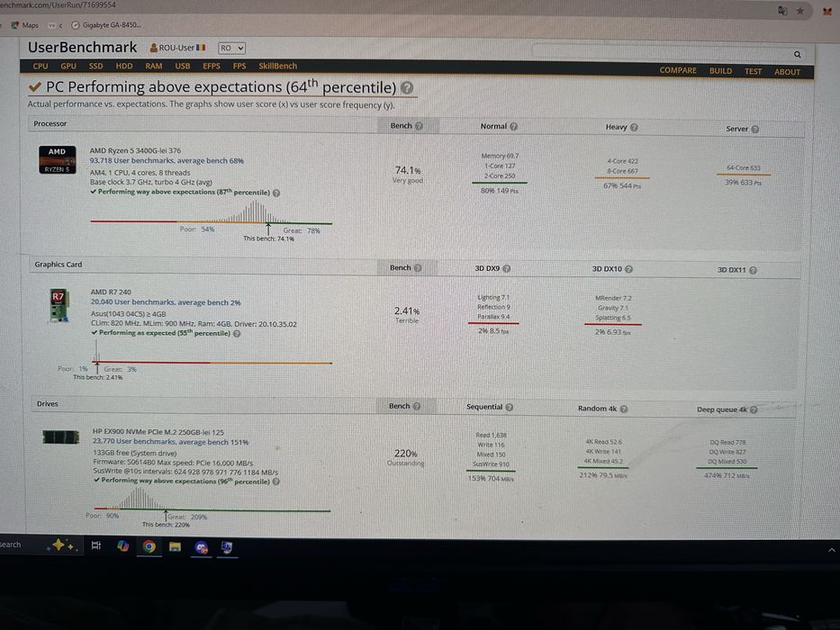The height and width of the screenshot is (630, 840).
Task: Click the translate page icon in address bar
Action: (x=782, y=11)
